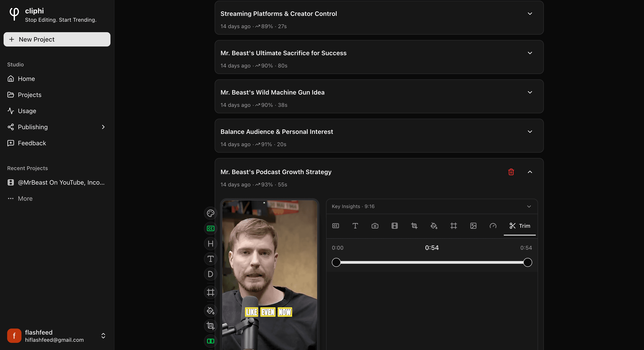Click the cliphi logo icon
This screenshot has width=644, height=350.
pos(14,14)
